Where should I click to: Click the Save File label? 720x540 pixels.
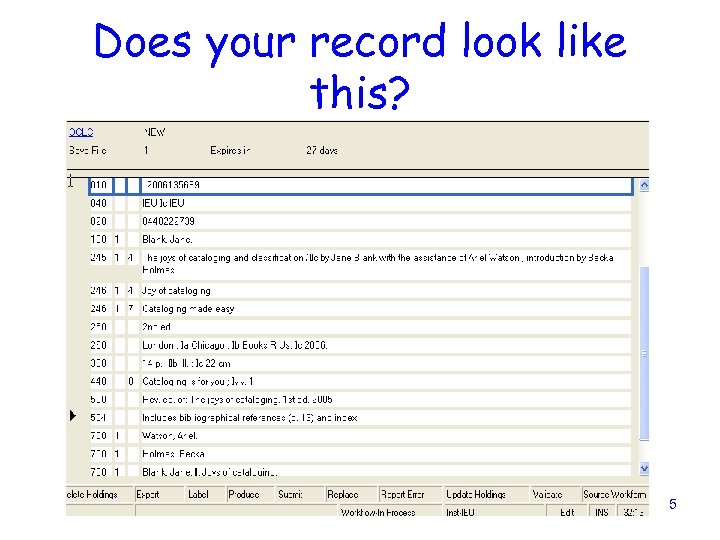88,150
